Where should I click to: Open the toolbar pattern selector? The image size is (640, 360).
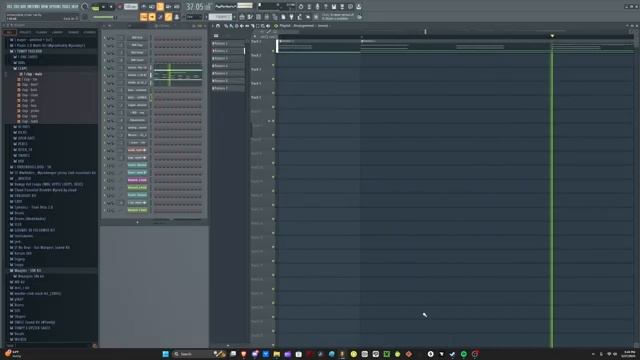point(221,17)
